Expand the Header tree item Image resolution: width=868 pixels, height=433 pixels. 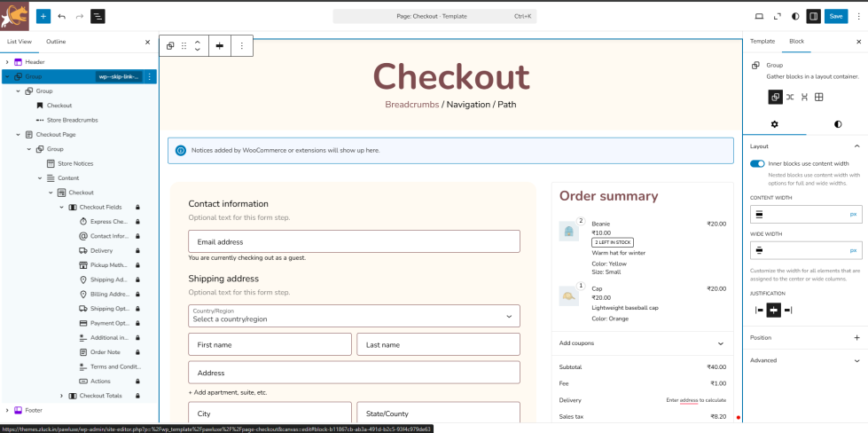coord(7,62)
